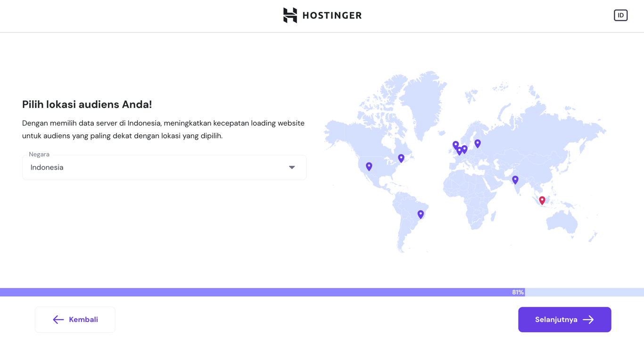This screenshot has height=337, width=644.
Task: Click the dropdown chevron beside Indonesia
Action: point(292,167)
